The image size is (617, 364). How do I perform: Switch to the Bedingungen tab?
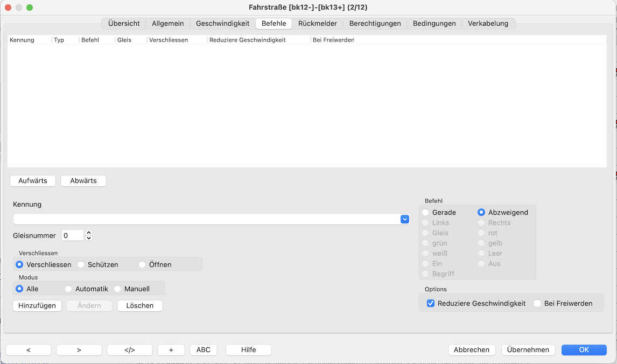click(434, 24)
